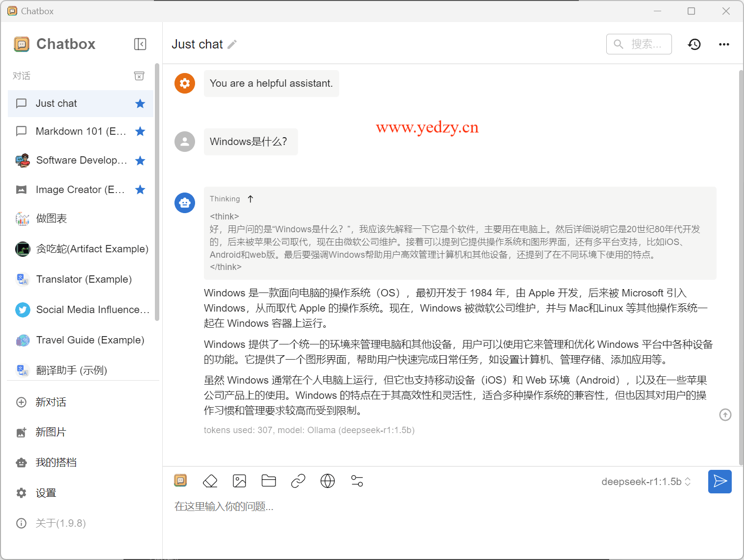Unstar the Just chat conversation
Viewport: 744px width, 560px height.
pos(140,103)
